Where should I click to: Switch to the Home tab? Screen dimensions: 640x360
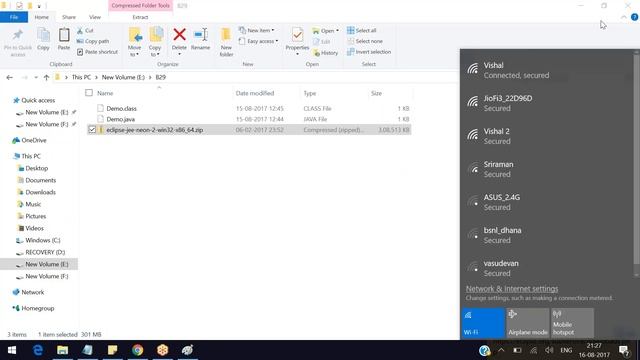41,17
